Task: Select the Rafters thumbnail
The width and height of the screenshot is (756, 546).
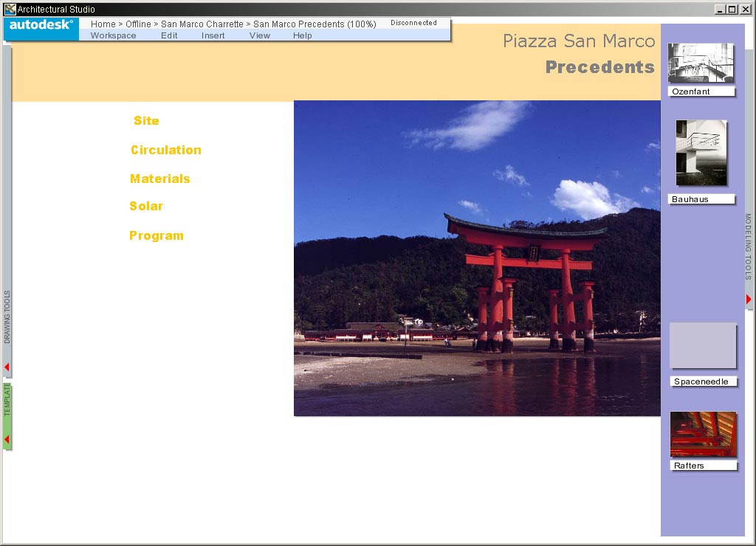Action: point(703,434)
